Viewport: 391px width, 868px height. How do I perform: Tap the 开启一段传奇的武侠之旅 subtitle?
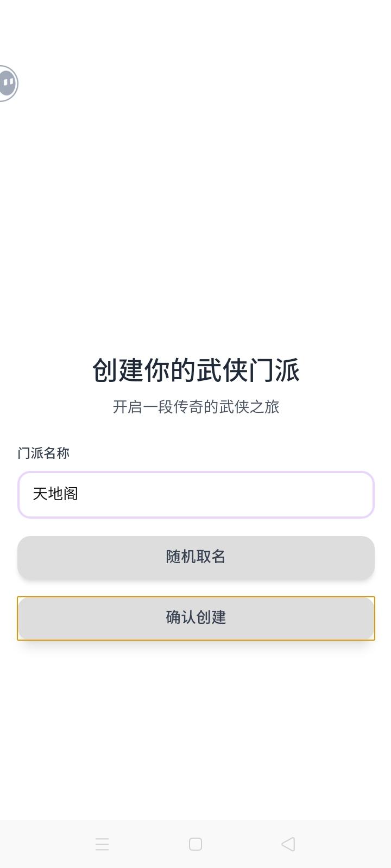(x=195, y=407)
